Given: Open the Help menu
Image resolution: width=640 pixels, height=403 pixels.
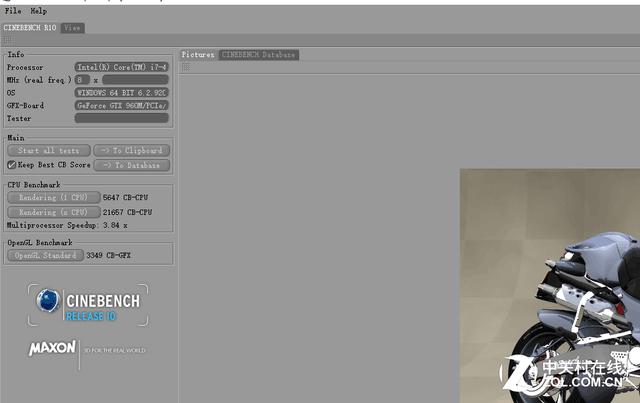Looking at the screenshot, I should point(38,11).
